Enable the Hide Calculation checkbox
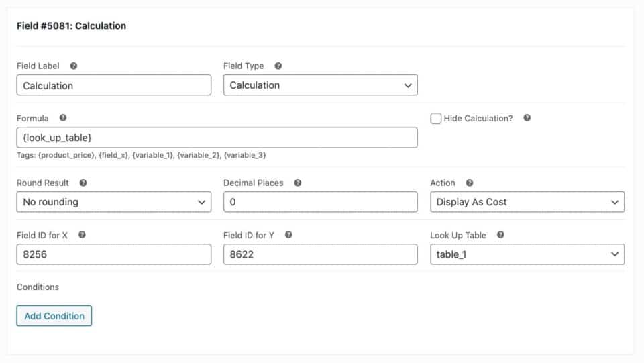The height and width of the screenshot is (363, 644). pyautogui.click(x=436, y=119)
